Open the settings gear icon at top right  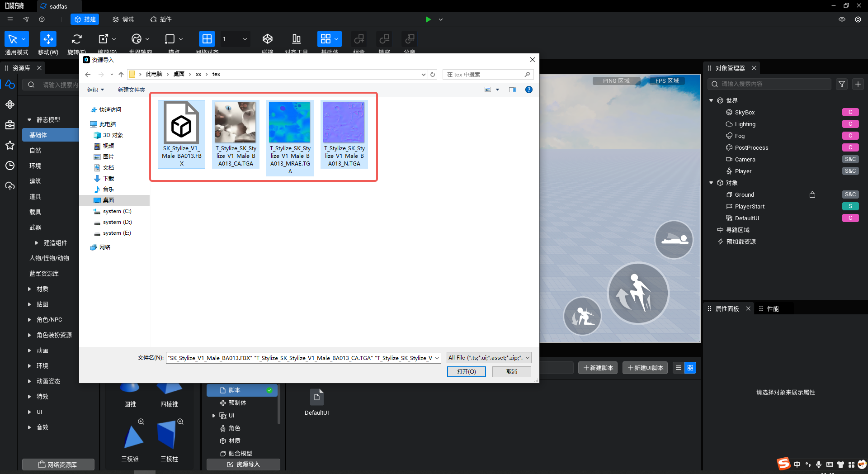858,19
